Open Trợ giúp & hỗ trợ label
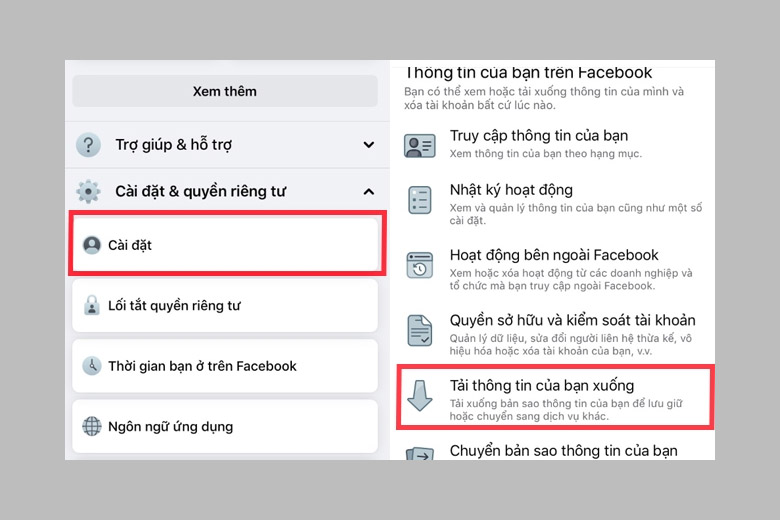The height and width of the screenshot is (520, 780). coord(174,145)
